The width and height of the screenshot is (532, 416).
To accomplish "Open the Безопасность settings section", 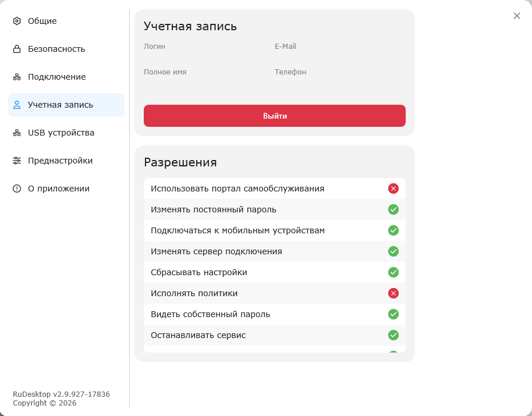I will [x=56, y=49].
